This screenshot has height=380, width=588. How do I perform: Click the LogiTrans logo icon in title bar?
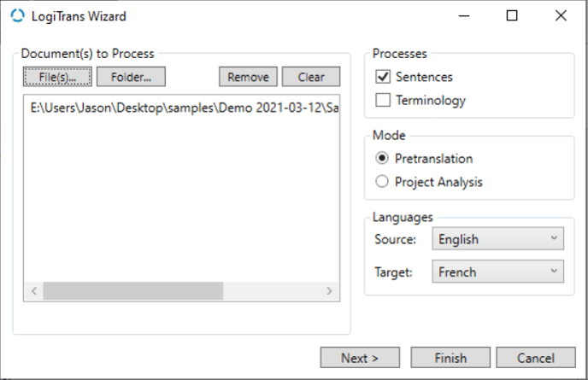pyautogui.click(x=18, y=15)
